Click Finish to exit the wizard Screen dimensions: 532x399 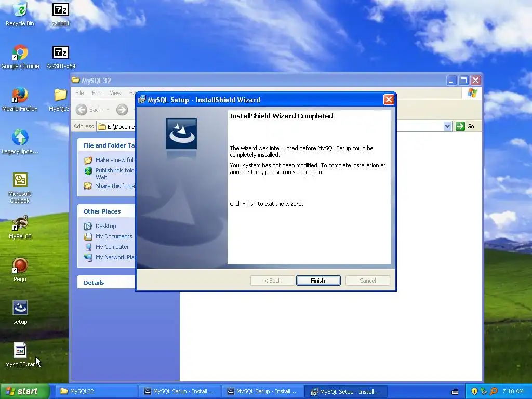(318, 281)
